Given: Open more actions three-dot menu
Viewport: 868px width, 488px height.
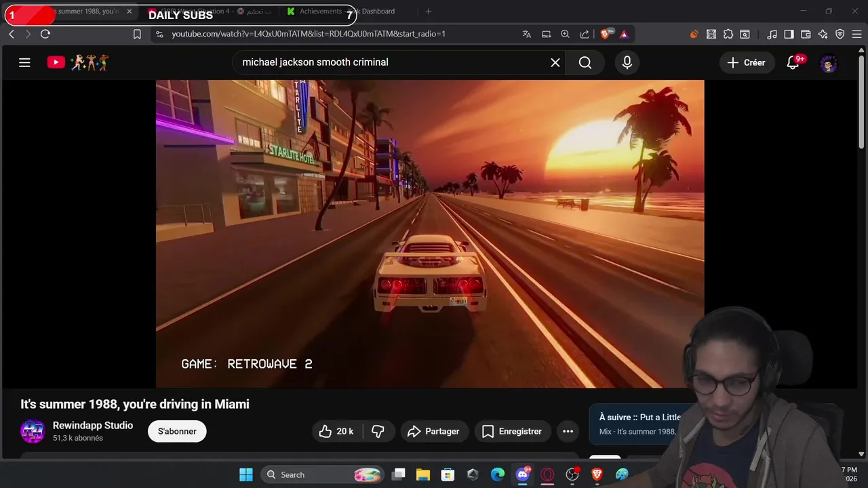Looking at the screenshot, I should click(568, 431).
